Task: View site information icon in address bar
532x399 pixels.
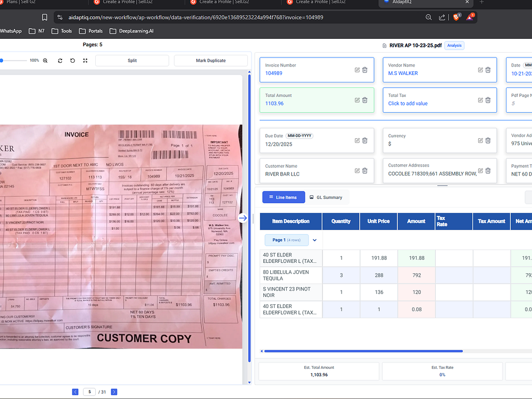Action: click(60, 18)
